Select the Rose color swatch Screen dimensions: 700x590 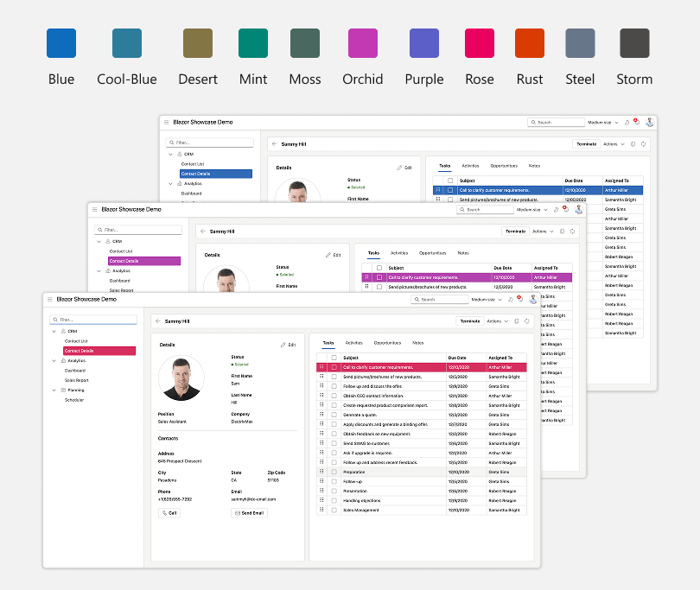(479, 41)
